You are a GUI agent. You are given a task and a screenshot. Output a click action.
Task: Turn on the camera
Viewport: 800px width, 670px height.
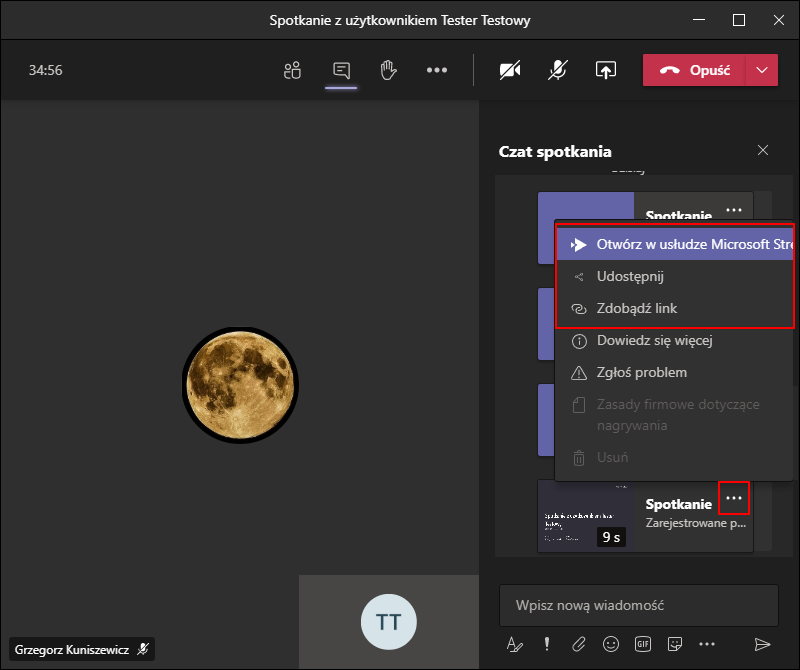tap(510, 70)
